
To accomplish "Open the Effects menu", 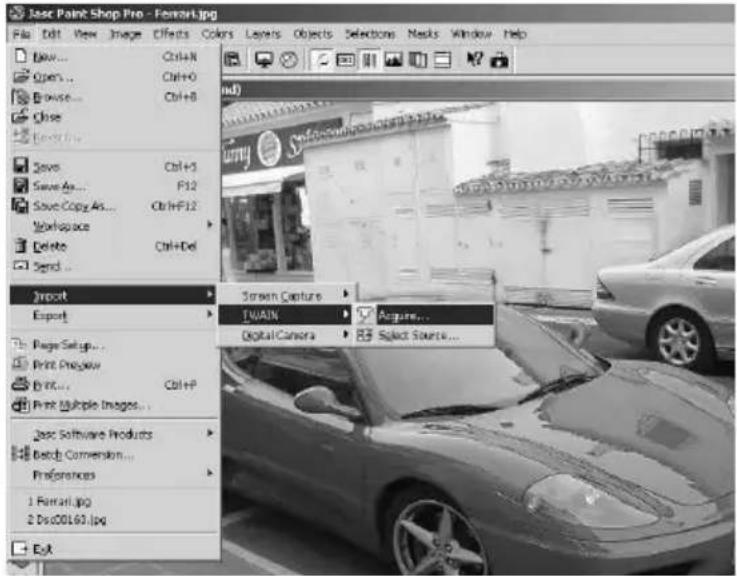I will 171,34.
